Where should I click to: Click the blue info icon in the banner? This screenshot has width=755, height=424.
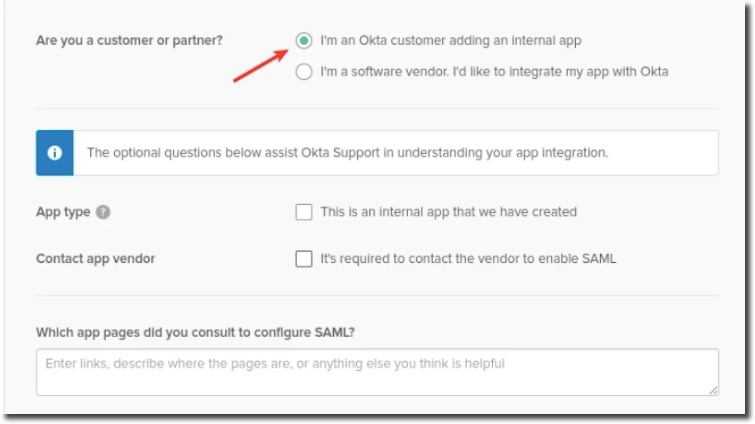(x=55, y=153)
